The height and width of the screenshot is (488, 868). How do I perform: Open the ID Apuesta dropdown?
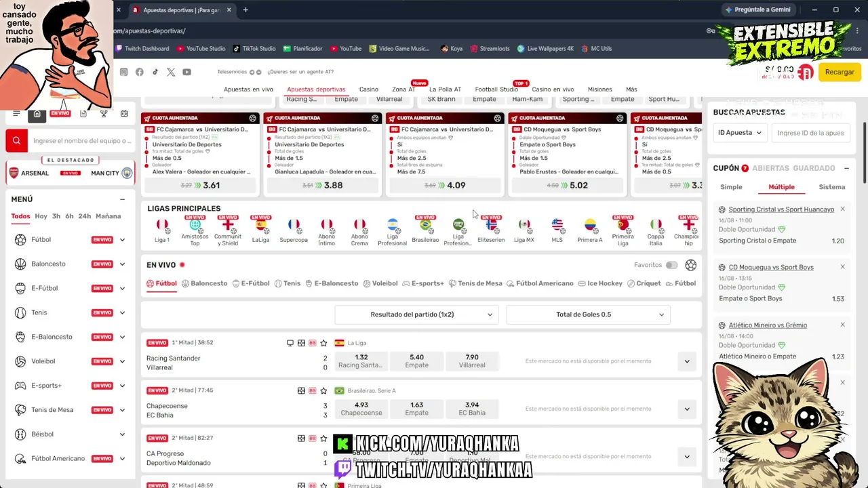(x=740, y=133)
